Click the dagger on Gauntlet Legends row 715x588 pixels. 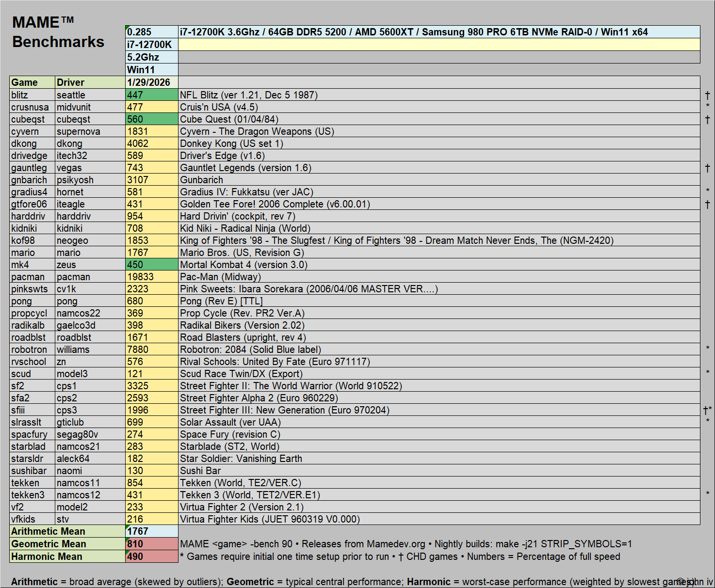[707, 168]
